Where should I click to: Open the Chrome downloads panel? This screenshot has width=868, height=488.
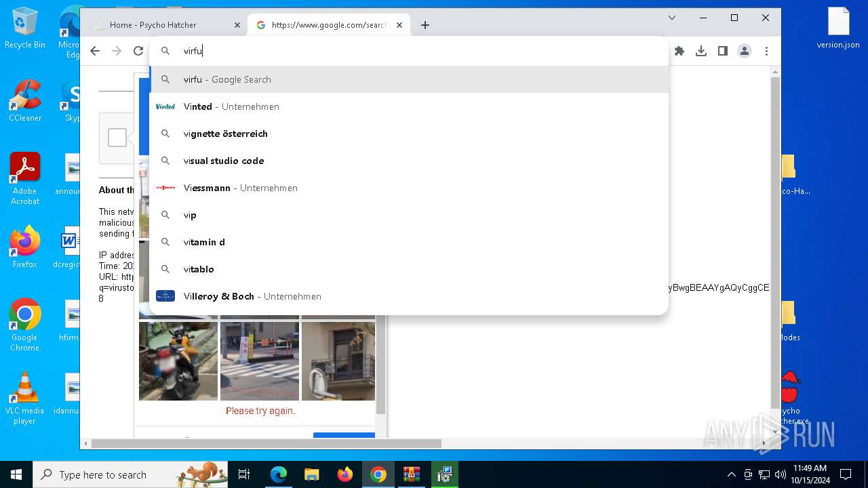coord(701,51)
